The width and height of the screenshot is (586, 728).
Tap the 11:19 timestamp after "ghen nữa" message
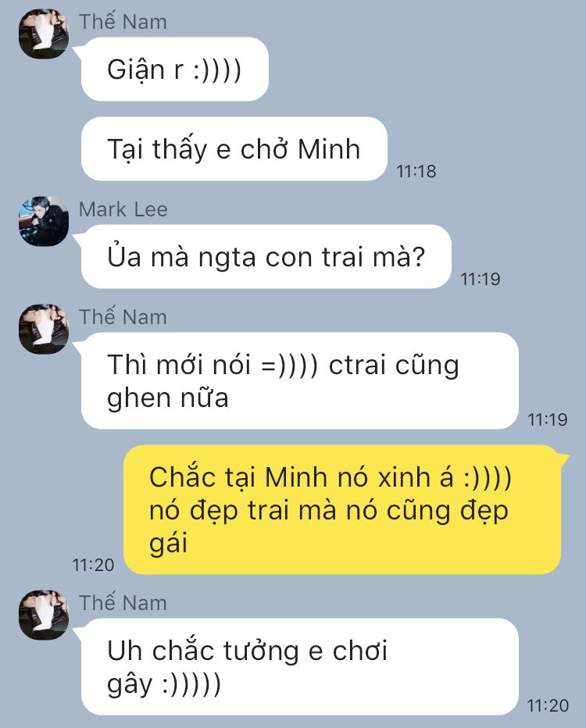click(548, 419)
